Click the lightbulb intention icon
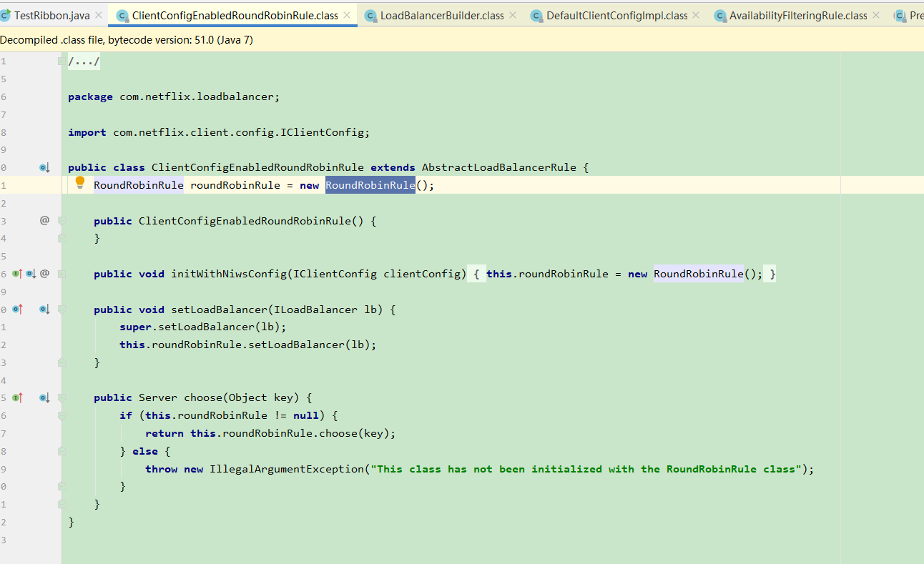This screenshot has height=564, width=924. [80, 183]
